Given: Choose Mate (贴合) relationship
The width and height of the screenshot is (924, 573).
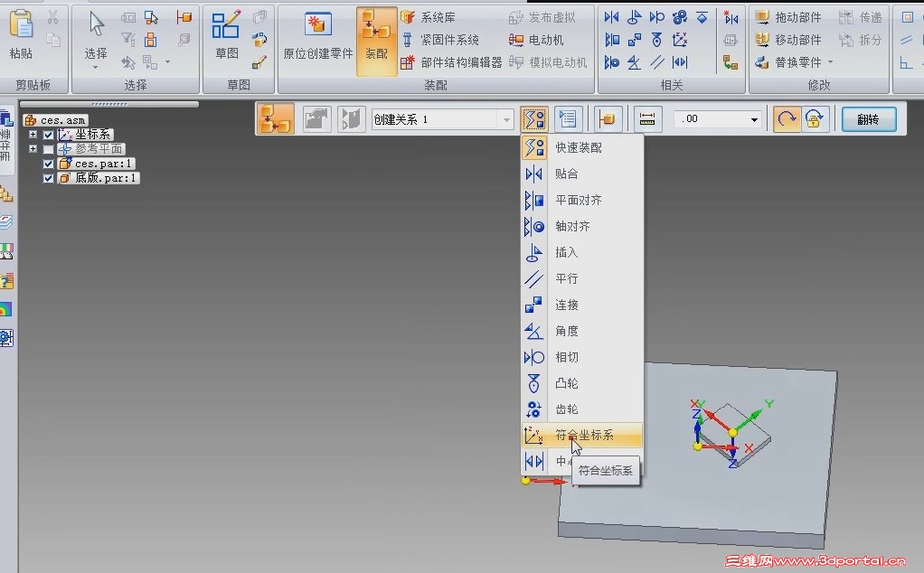Looking at the screenshot, I should (581, 174).
